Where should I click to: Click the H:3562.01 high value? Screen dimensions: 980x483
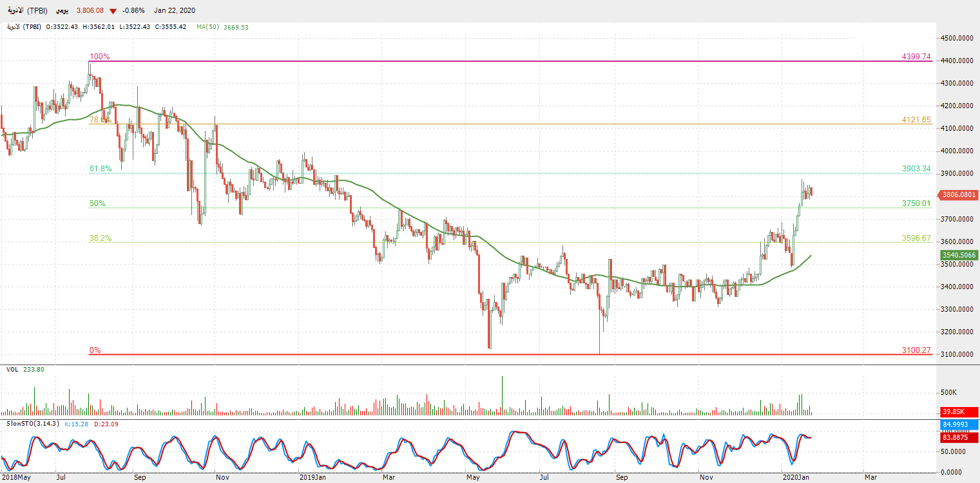(99, 27)
